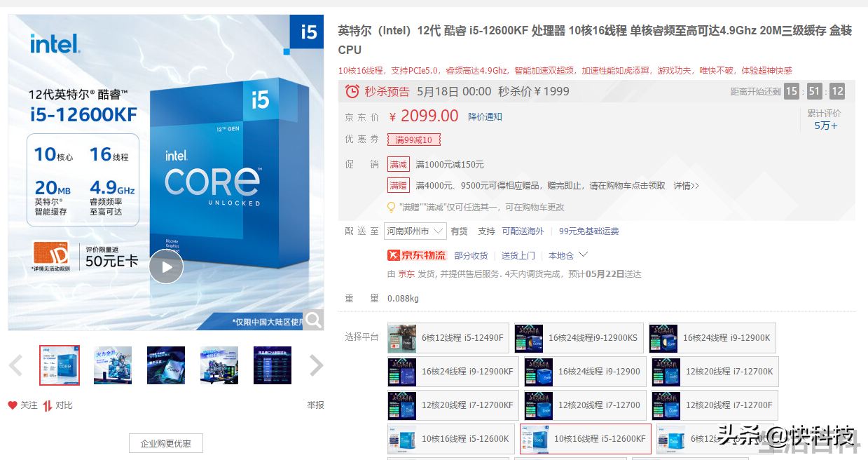Image resolution: width=868 pixels, height=460 pixels.
Task: Choose the 16核24线程 i9-12900KS option
Action: pos(579,338)
